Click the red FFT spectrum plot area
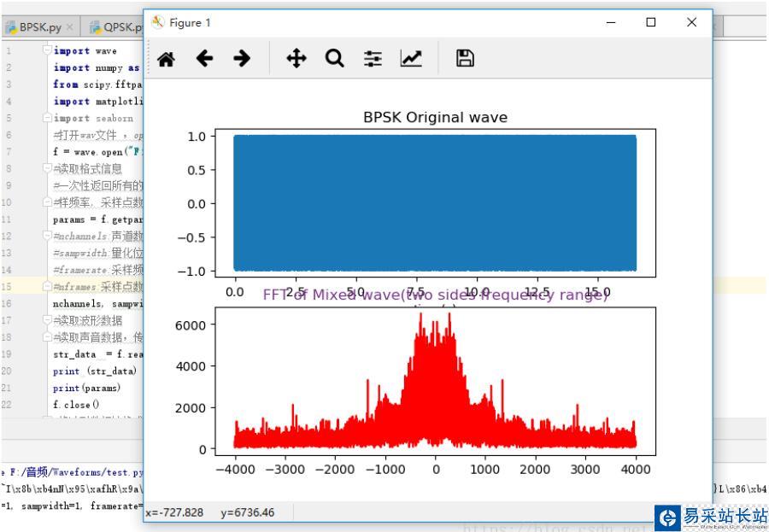The width and height of the screenshot is (769, 532). (435, 382)
